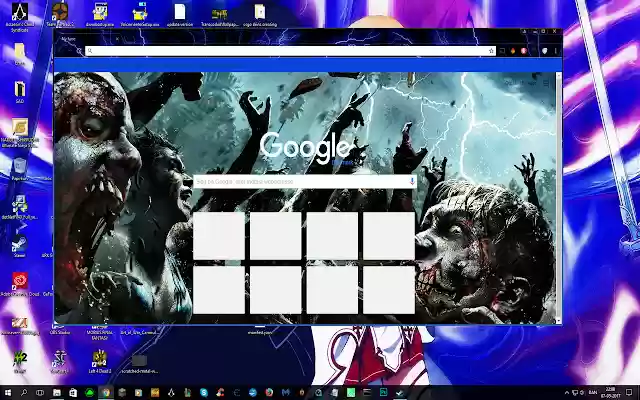
Task: Select the New Tab tab in Chrome
Action: [88, 39]
